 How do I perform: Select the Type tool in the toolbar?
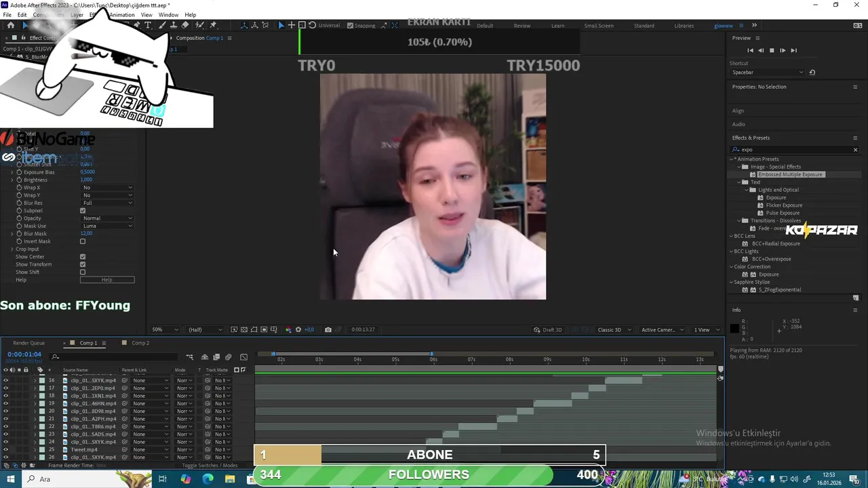(x=148, y=25)
